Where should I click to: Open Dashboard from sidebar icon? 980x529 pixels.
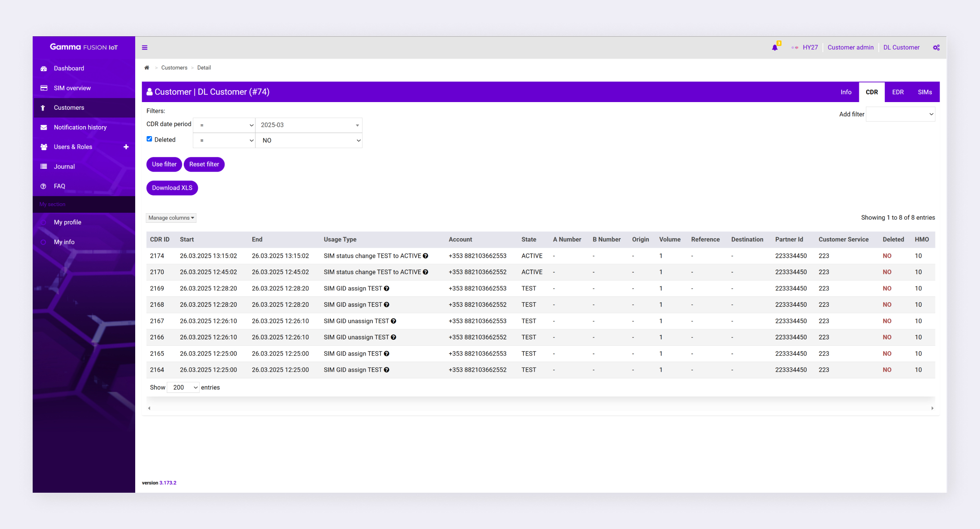tap(44, 69)
